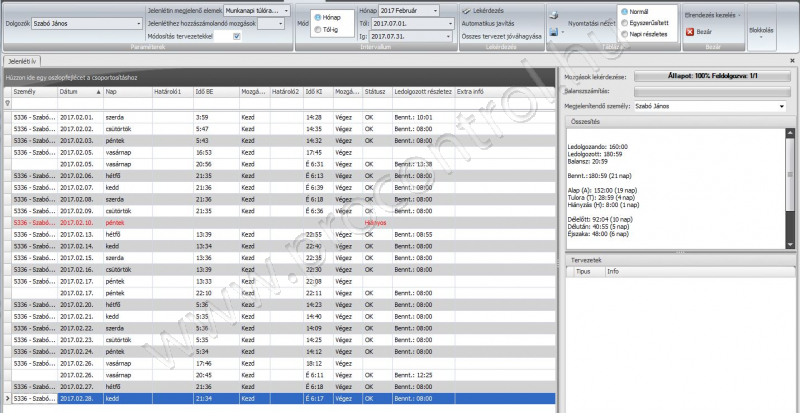Screen dimensions: 800x413
Task: Click the filter field under Nap header
Action: [x=128, y=103]
